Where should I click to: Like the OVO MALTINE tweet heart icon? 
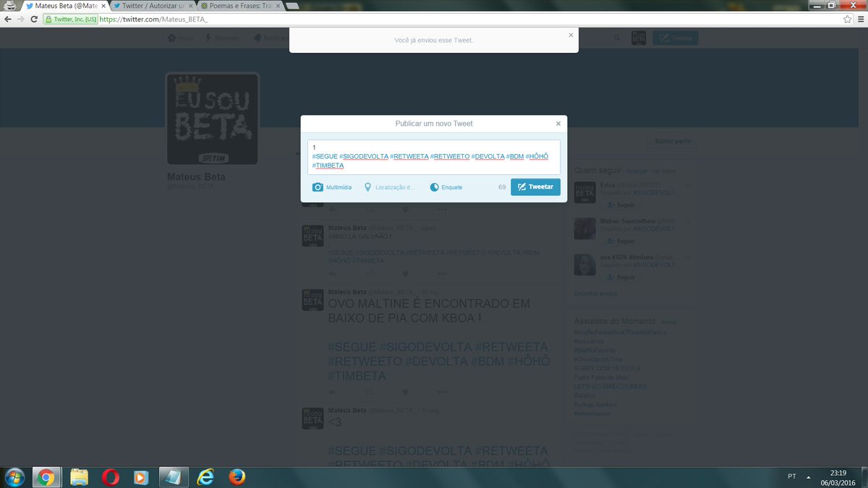(406, 393)
